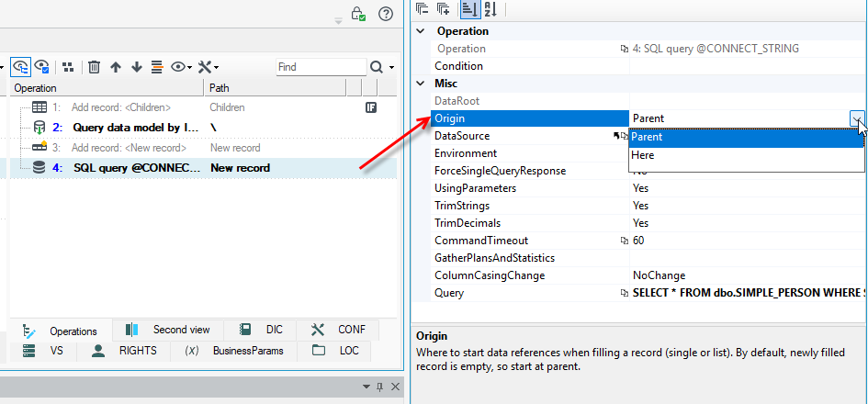Click the lines icon with orange highlight
Viewport: 868px width, 404px height.
tap(157, 67)
